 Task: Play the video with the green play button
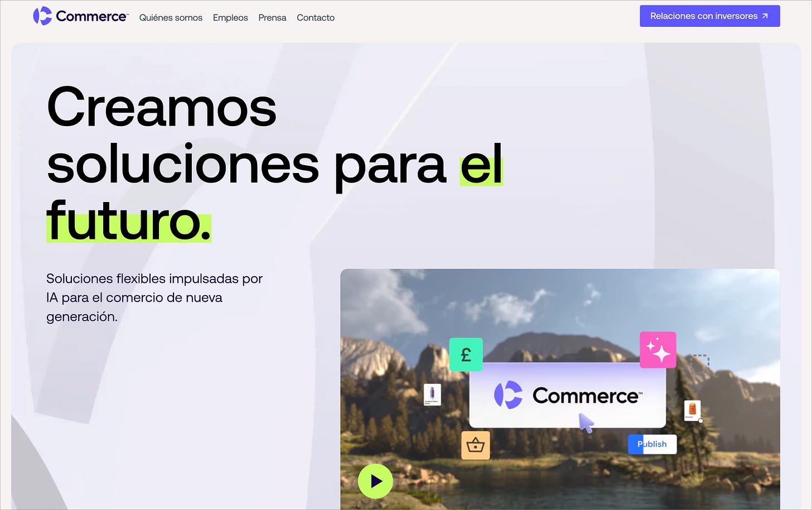[x=375, y=481]
